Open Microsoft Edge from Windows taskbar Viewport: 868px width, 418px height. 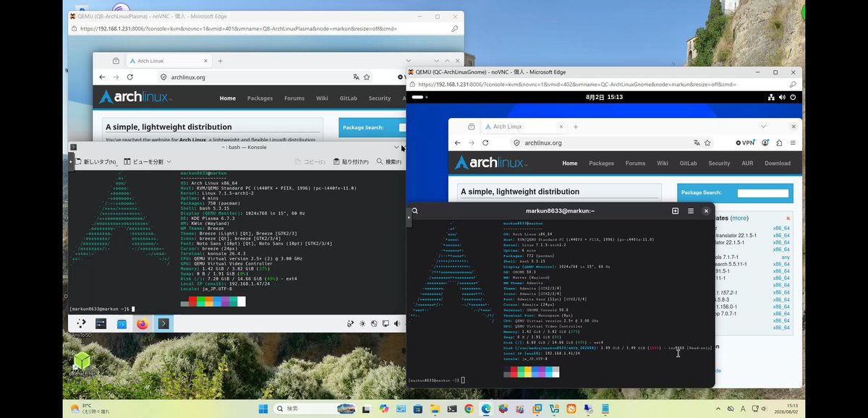click(485, 409)
